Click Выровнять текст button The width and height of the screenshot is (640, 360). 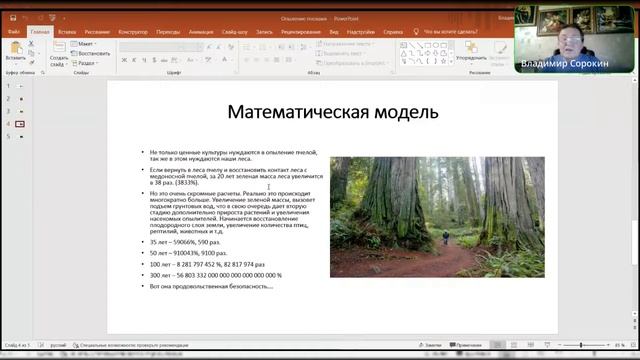point(341,53)
